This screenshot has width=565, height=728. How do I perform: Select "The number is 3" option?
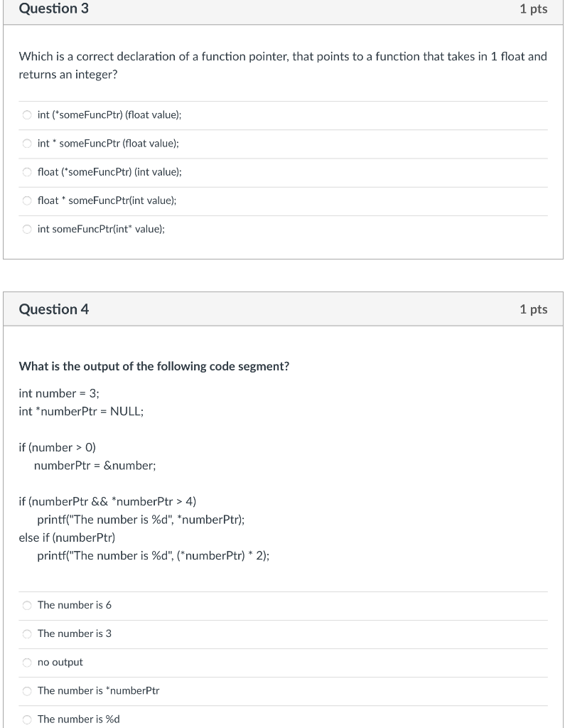tap(26, 633)
